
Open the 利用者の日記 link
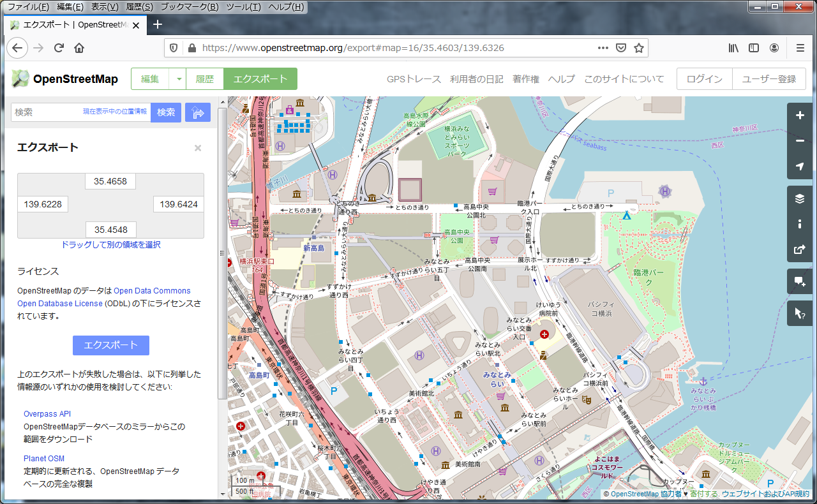477,79
